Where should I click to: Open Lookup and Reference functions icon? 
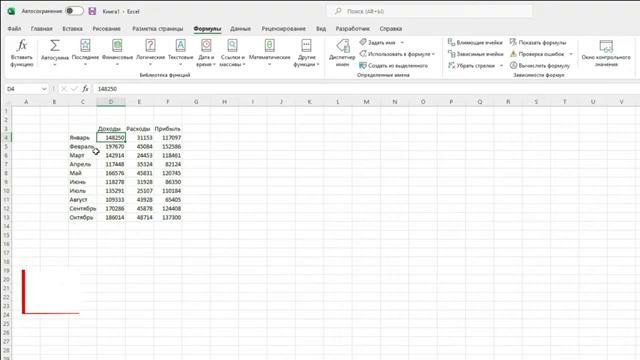point(232,45)
